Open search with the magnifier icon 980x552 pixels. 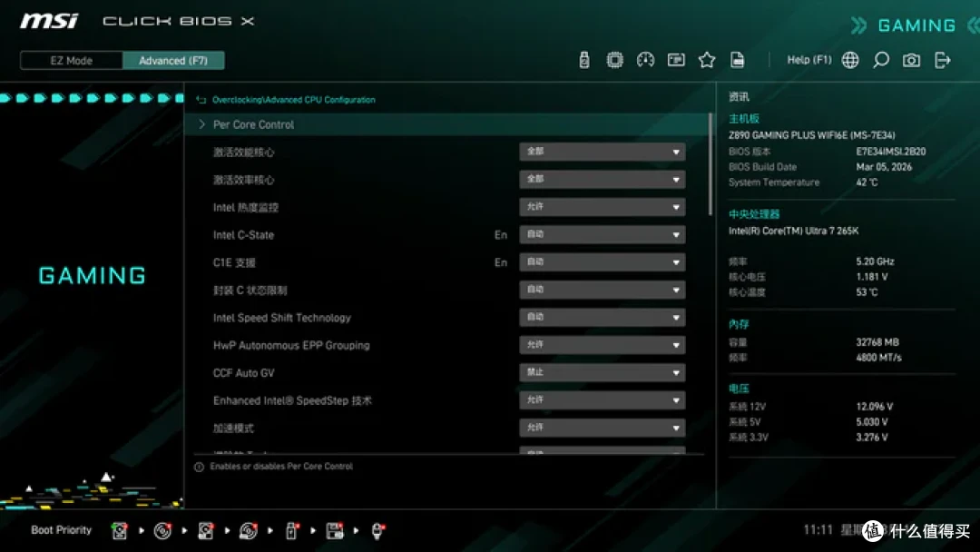[880, 60]
